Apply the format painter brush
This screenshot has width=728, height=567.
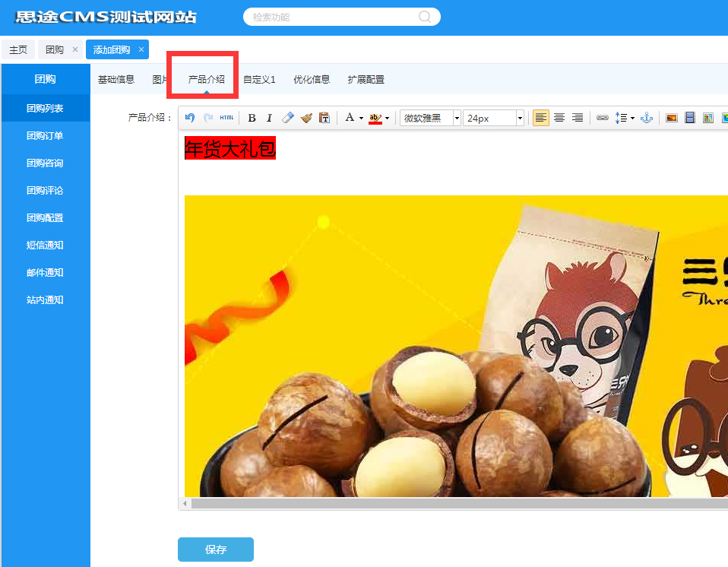(306, 118)
